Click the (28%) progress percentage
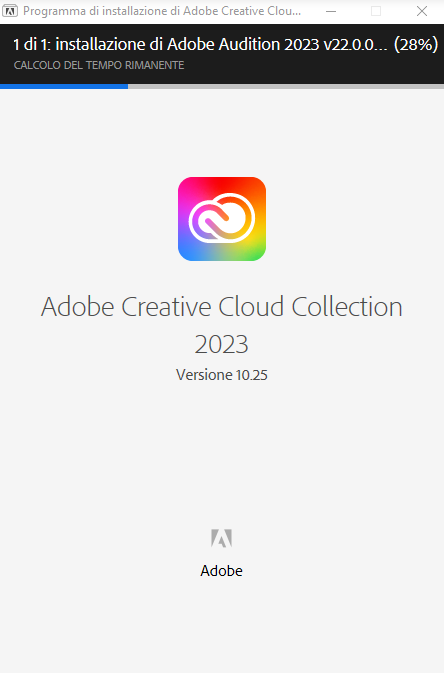Viewport: 444px width, 673px height. pyautogui.click(x=416, y=44)
